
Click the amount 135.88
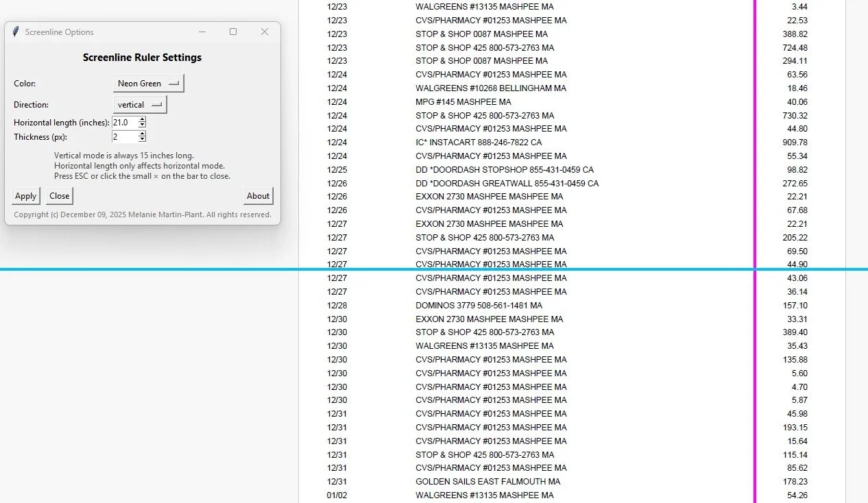pyautogui.click(x=795, y=360)
